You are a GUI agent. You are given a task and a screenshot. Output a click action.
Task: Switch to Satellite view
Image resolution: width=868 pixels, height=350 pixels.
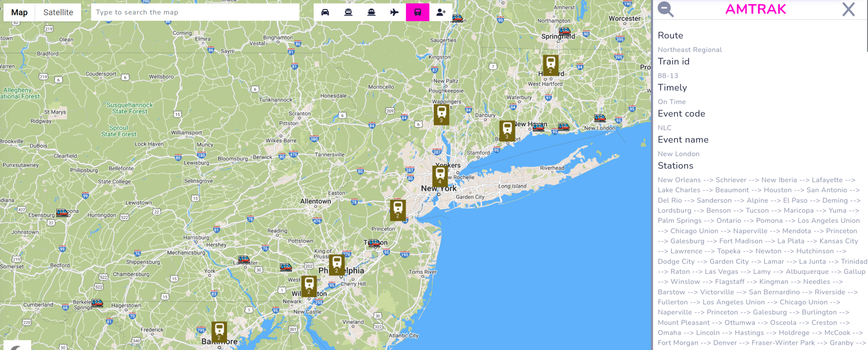(x=58, y=12)
